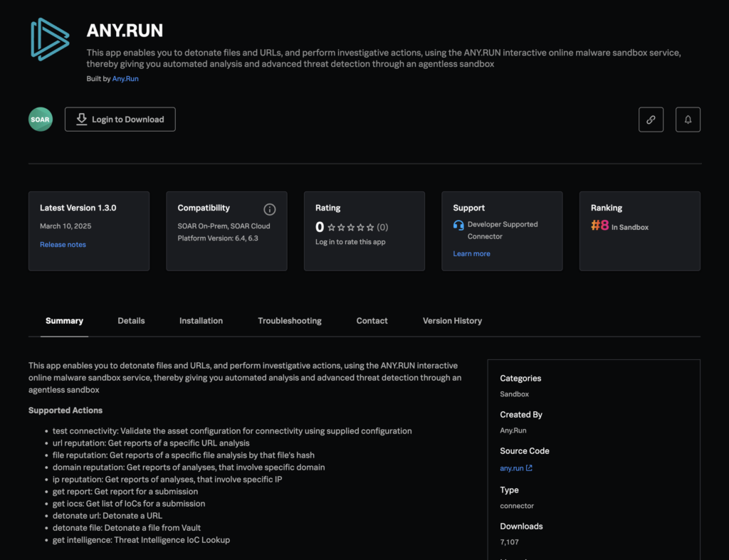Follow the Learn more support link
The width and height of the screenshot is (729, 560).
(471, 254)
